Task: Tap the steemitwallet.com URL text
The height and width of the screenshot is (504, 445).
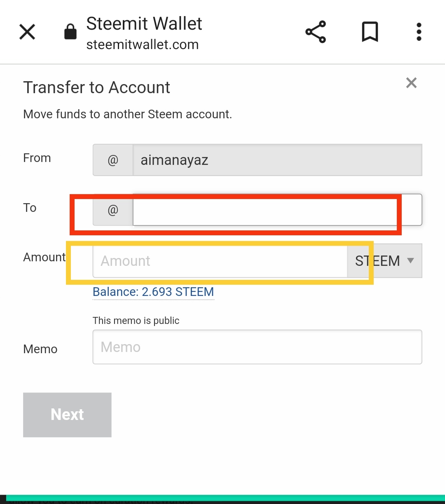Action: tap(142, 45)
